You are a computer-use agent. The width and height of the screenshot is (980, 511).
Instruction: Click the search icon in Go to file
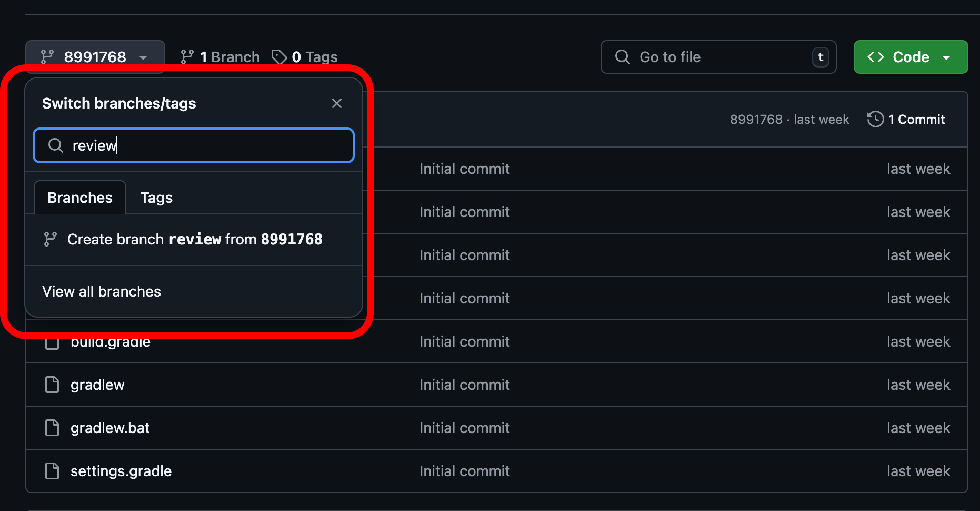click(x=623, y=57)
